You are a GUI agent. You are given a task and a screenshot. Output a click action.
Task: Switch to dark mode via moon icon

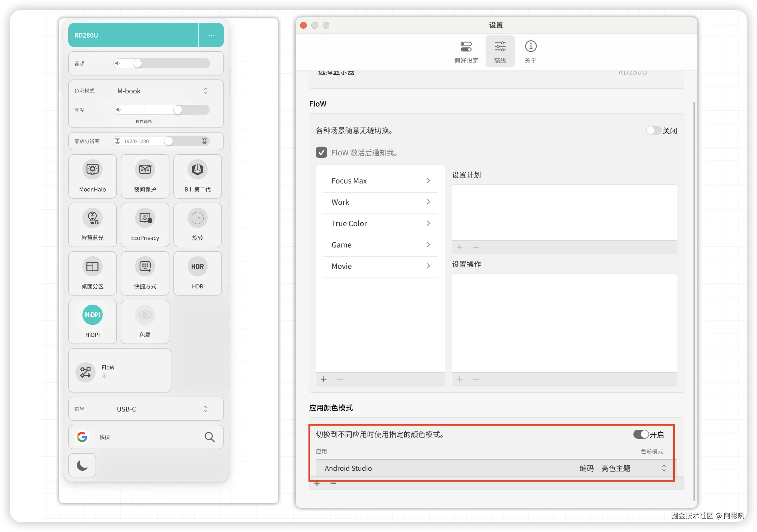coord(82,465)
